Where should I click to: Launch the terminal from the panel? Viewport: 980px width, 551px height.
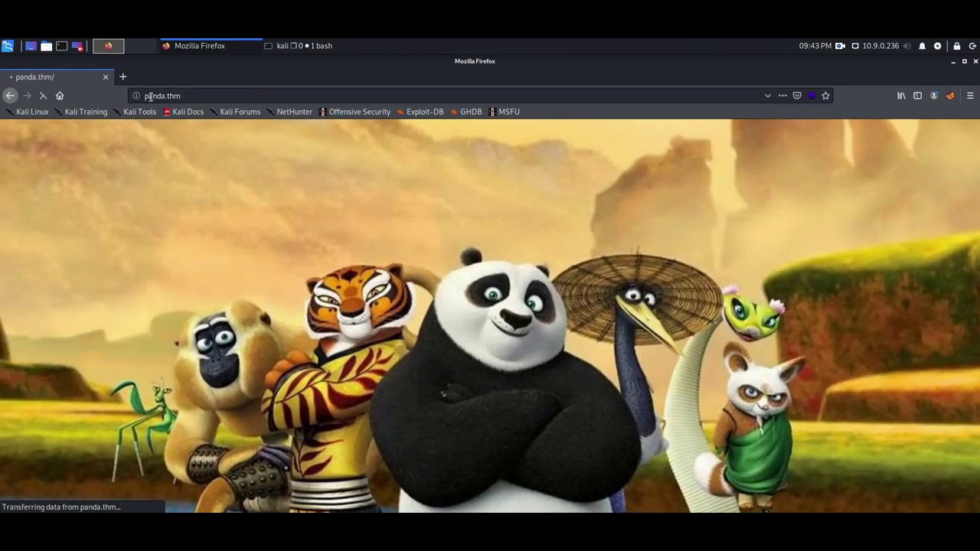pyautogui.click(x=62, y=46)
